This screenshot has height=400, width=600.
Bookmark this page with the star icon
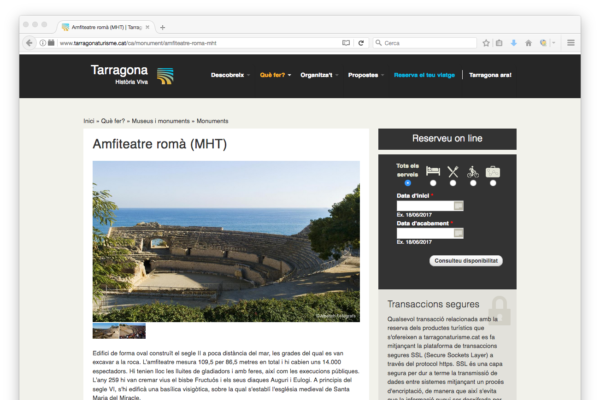pos(486,43)
